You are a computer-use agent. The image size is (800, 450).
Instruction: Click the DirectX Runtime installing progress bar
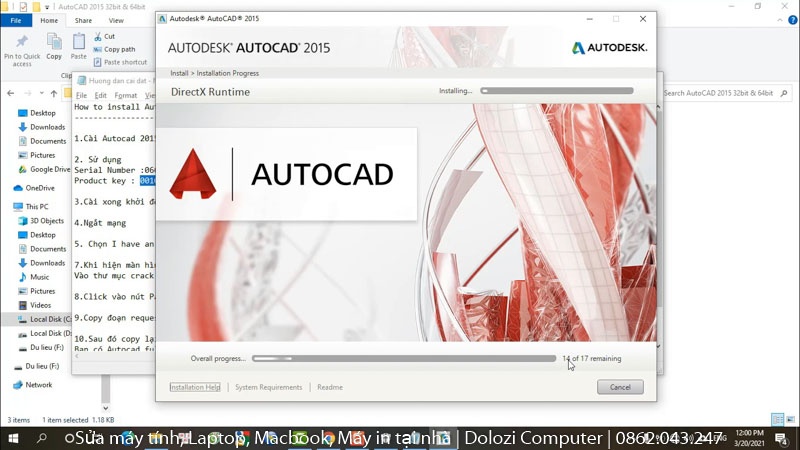(557, 91)
